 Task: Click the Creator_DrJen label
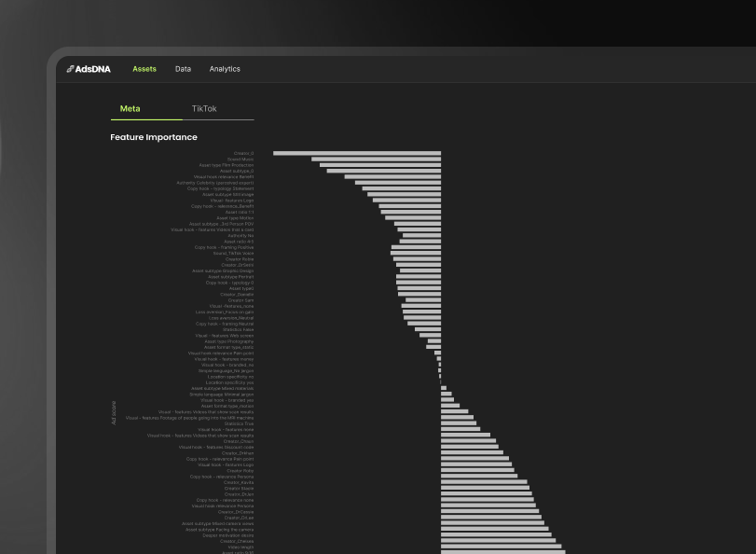pos(240,494)
